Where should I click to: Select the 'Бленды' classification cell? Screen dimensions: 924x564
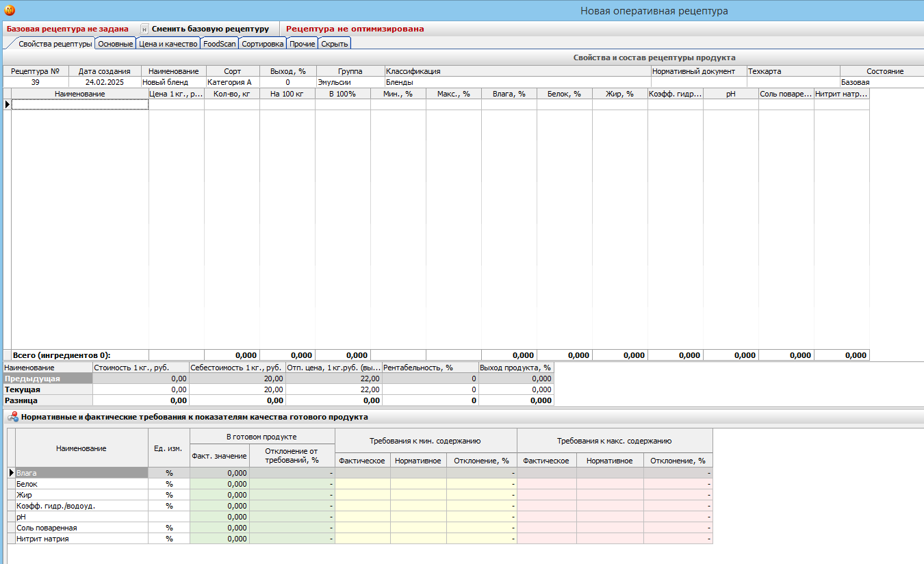[517, 82]
